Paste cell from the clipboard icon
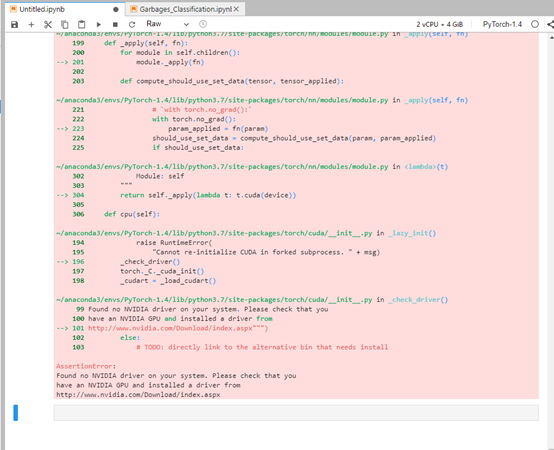The height and width of the screenshot is (450, 554). coord(82,24)
